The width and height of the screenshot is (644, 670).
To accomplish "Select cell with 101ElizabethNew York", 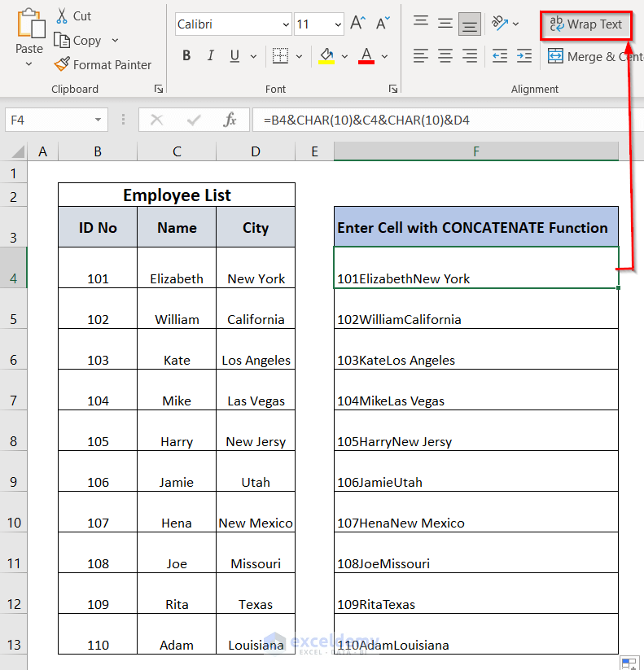I will tap(476, 268).
